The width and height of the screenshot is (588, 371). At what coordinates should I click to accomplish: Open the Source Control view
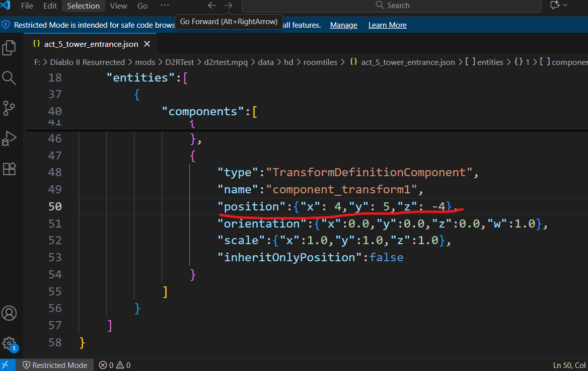pyautogui.click(x=9, y=107)
